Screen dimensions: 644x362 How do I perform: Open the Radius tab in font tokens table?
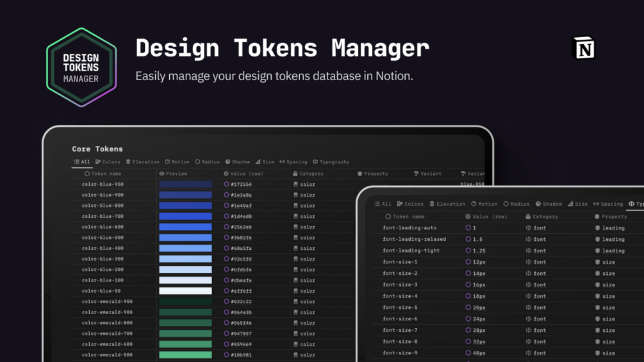point(516,204)
